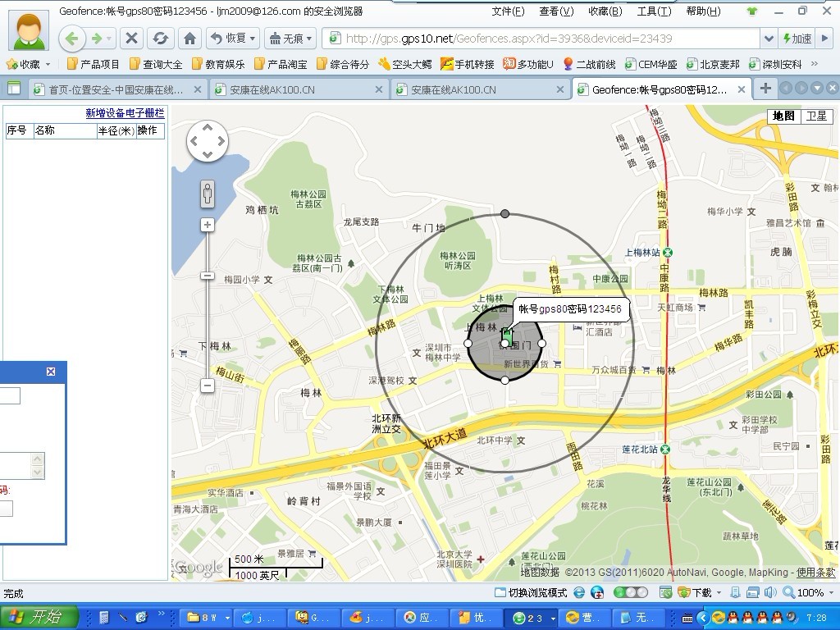Click the speaker mute icon in the status bar
This screenshot has height=630, width=840.
770,592
